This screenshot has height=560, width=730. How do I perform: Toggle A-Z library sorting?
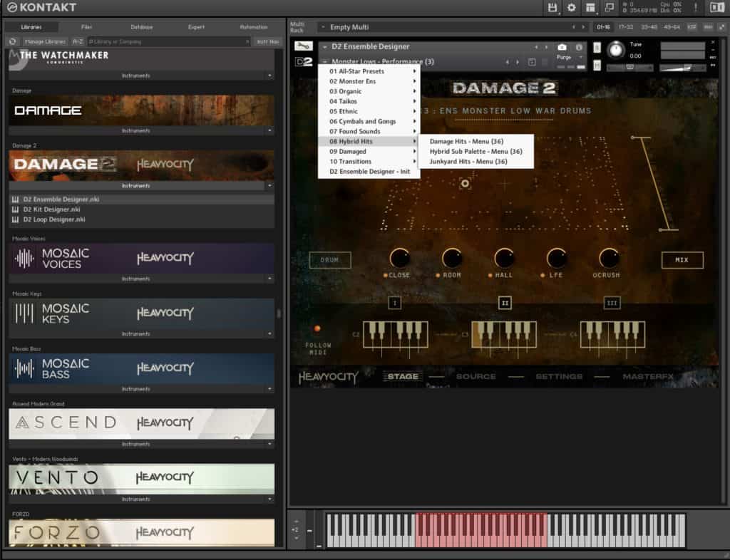[78, 41]
